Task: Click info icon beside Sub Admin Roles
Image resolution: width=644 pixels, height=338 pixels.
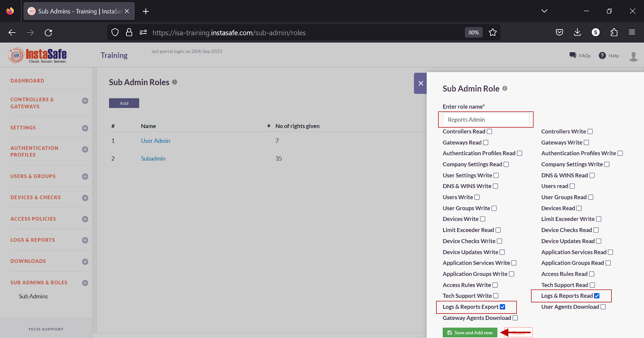Action: pyautogui.click(x=175, y=82)
